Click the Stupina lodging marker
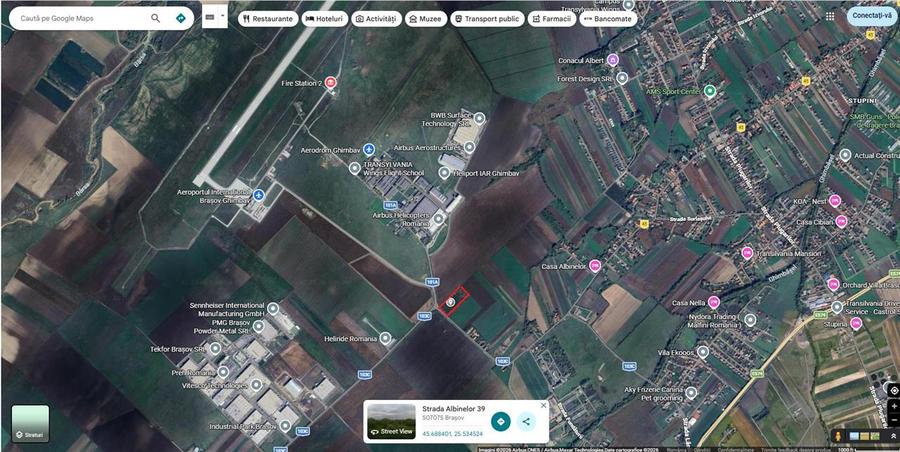This screenshot has width=900, height=452. pyautogui.click(x=856, y=324)
